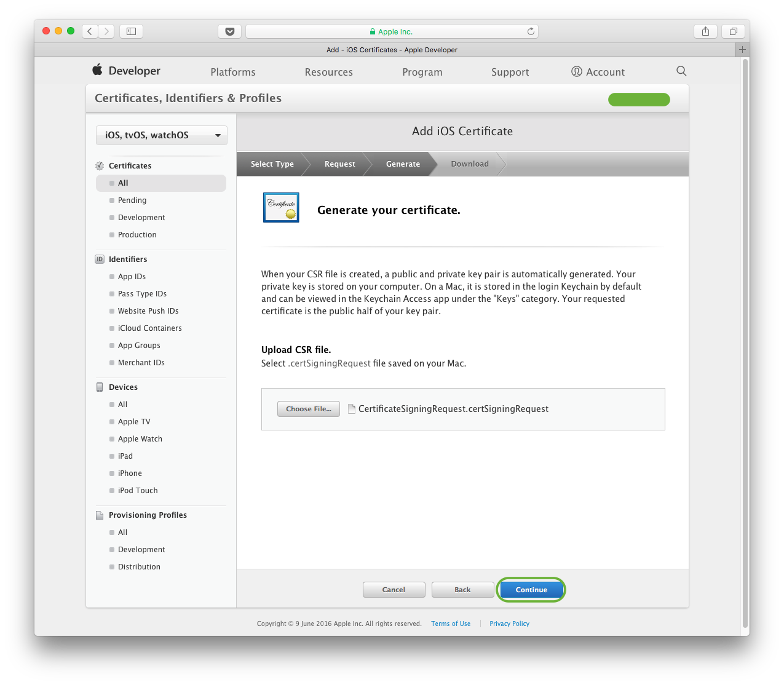Open the Platforms menu

(x=233, y=72)
